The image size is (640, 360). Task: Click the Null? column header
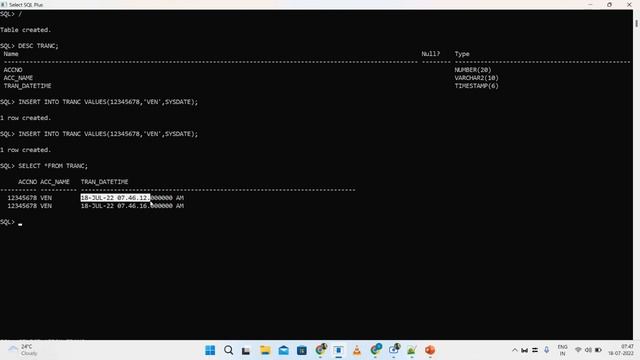tap(431, 54)
